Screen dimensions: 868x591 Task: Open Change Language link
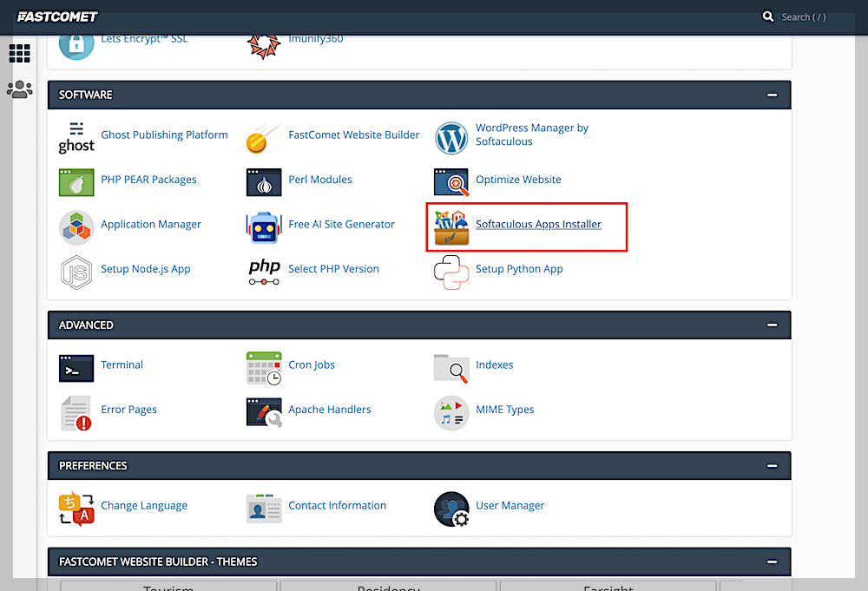[x=144, y=506]
